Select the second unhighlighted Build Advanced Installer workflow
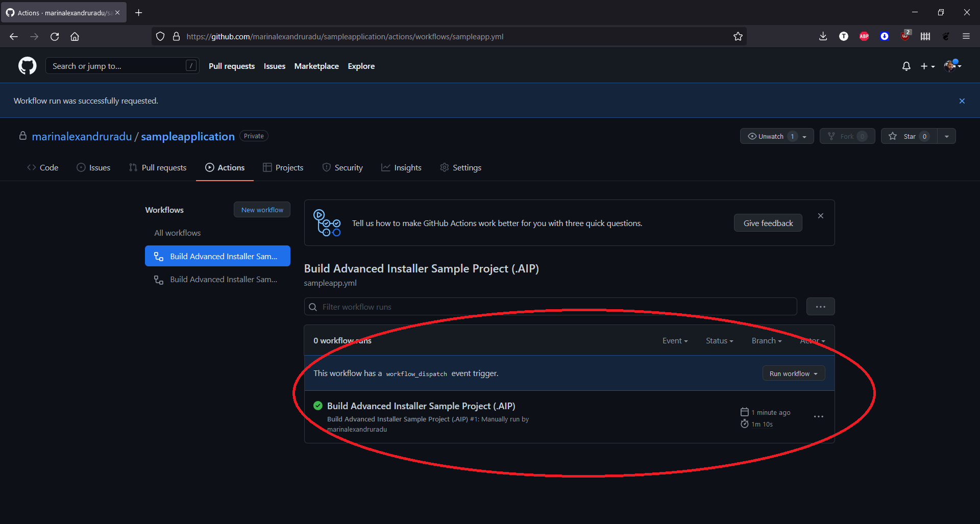The width and height of the screenshot is (980, 524). point(217,280)
